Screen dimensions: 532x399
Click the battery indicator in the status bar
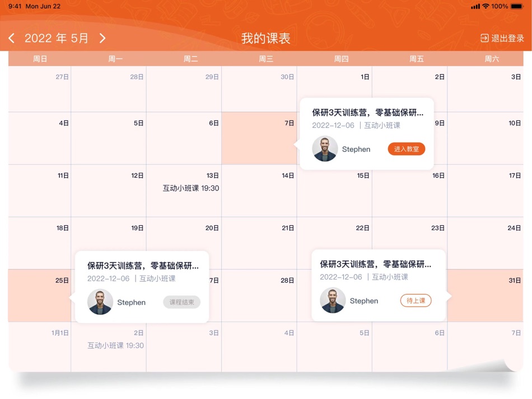pyautogui.click(x=516, y=6)
